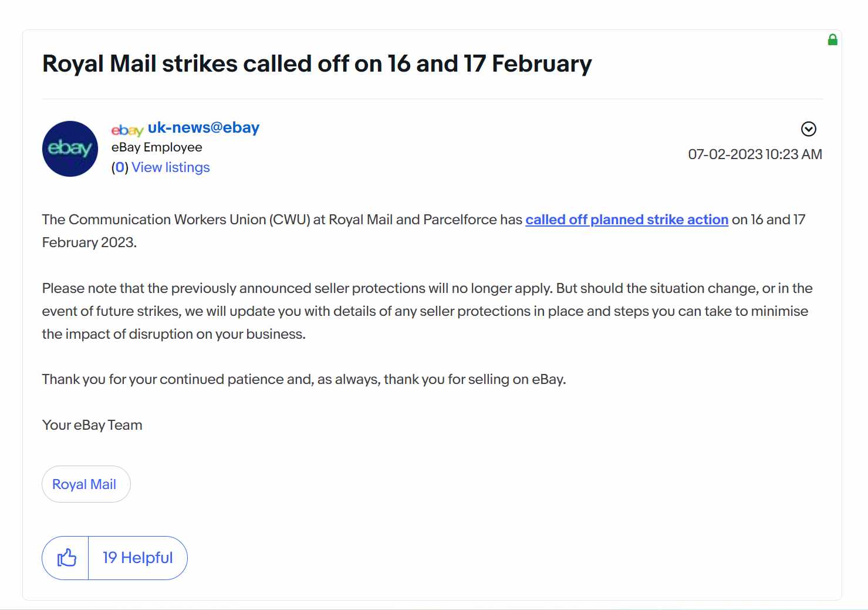Click the February 2023. text line

tap(89, 242)
